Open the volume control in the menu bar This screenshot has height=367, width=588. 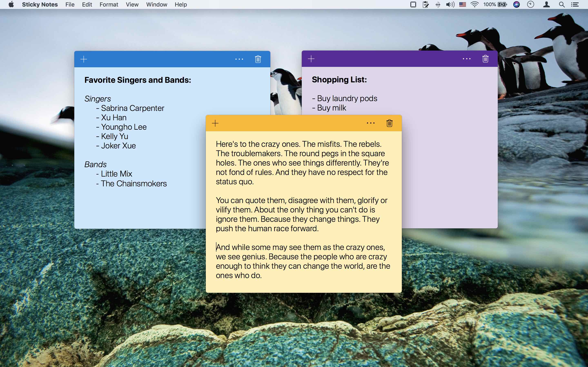pos(450,5)
